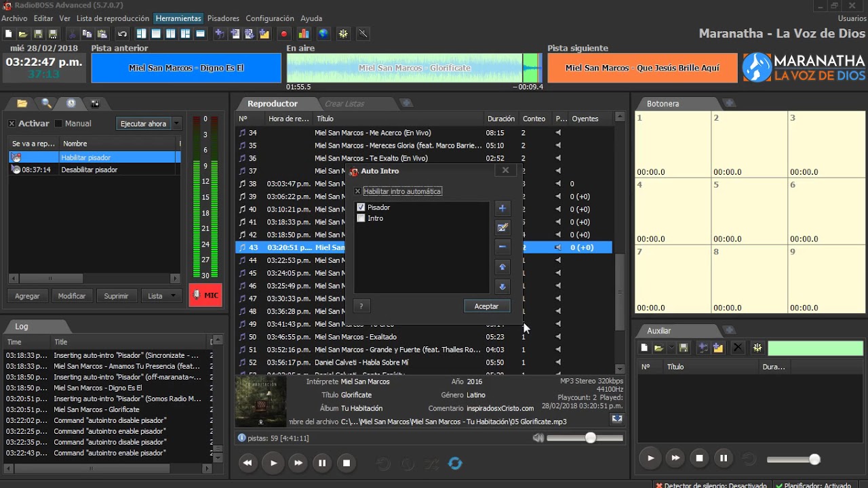Screen dimensions: 868x488
Task: Click the album art thumbnail
Action: [x=261, y=401]
